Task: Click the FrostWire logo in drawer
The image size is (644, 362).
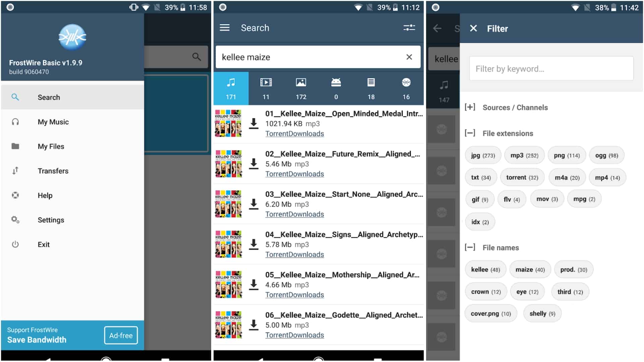Action: pos(72,37)
